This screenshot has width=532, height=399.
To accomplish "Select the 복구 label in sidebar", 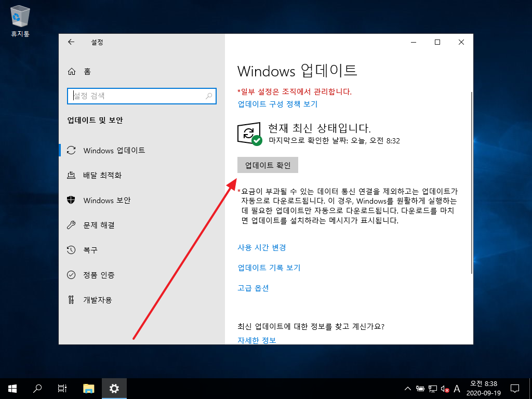I will (x=90, y=250).
